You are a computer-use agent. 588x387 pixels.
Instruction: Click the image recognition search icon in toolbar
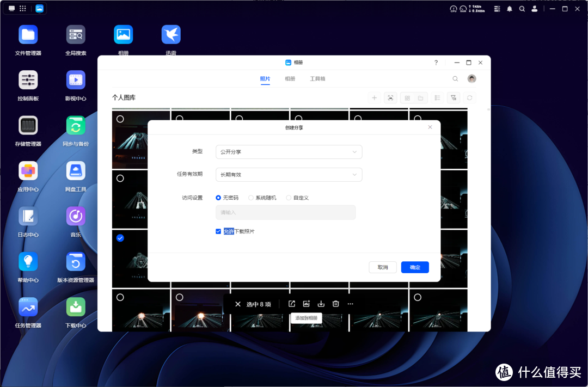[x=390, y=97]
